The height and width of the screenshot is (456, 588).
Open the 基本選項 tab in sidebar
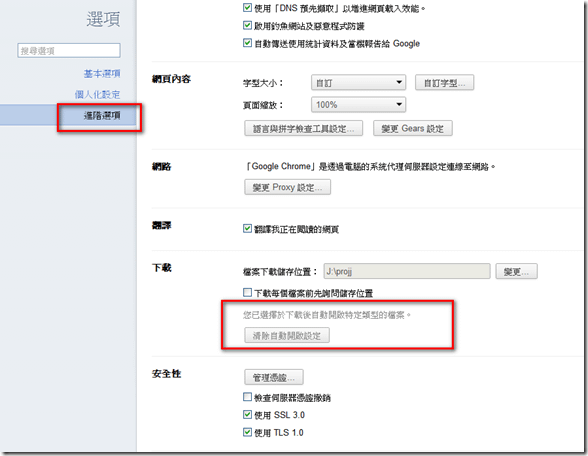click(x=102, y=74)
